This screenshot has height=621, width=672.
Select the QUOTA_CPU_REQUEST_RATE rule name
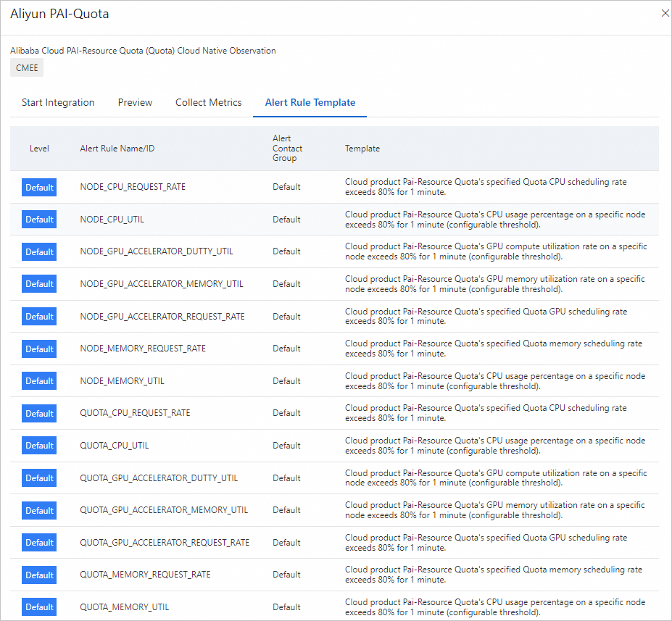135,413
